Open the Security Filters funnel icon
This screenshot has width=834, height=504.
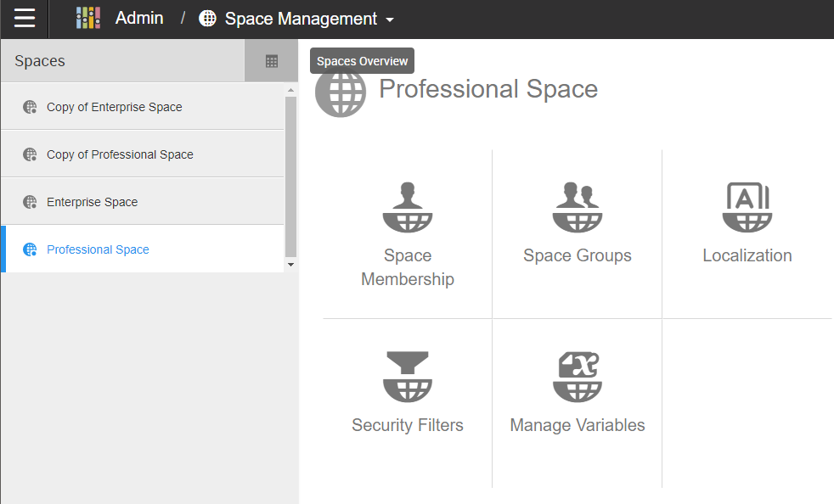[x=408, y=377]
